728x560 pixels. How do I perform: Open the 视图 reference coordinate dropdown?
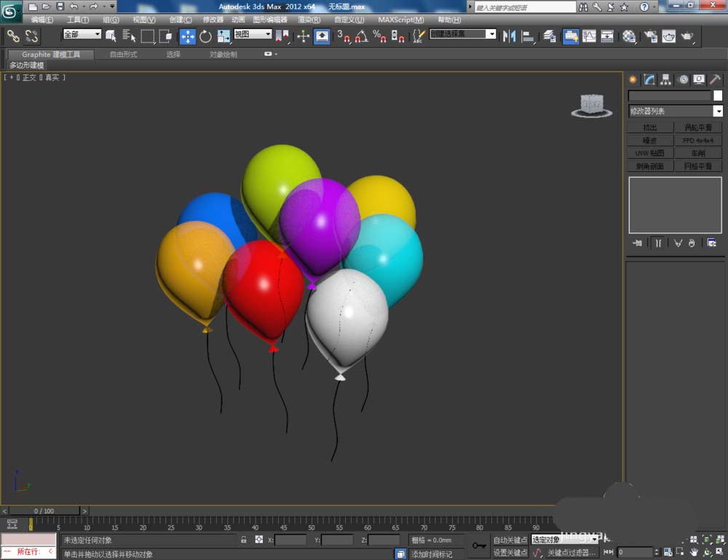pyautogui.click(x=253, y=34)
